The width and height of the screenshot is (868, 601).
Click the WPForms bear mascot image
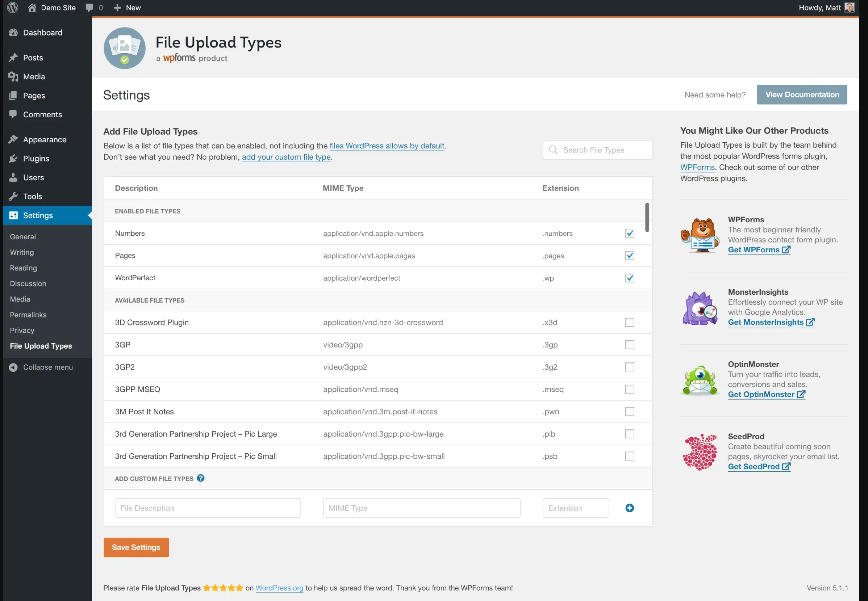(700, 235)
